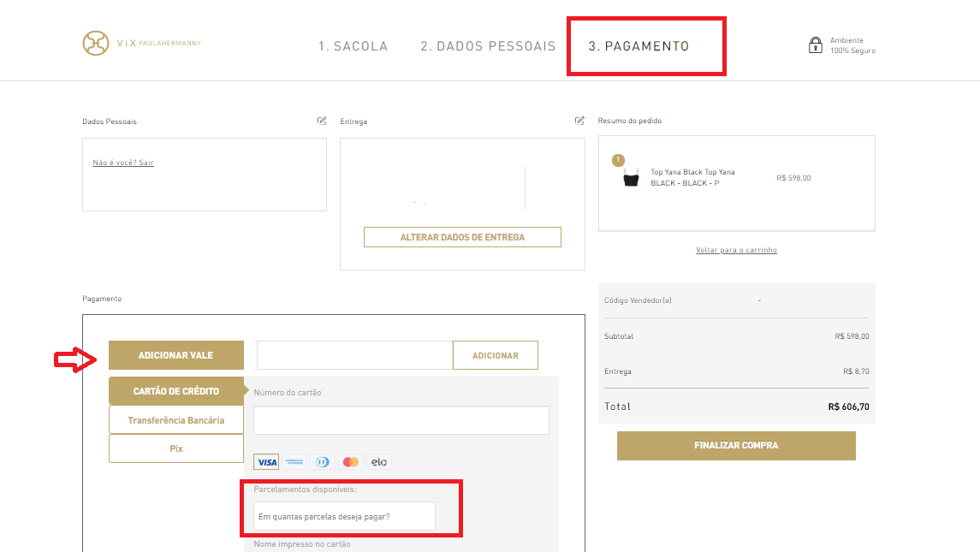The height and width of the screenshot is (552, 980).
Task: Choose the Cartão de Crédito payment tab
Action: [x=176, y=391]
